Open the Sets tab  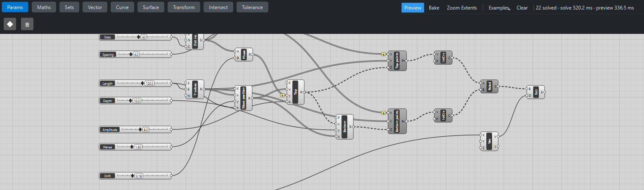coord(69,7)
